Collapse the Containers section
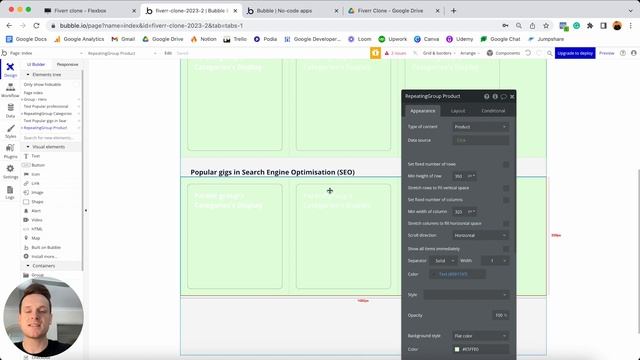Image resolution: width=640 pixels, height=360 pixels. [28, 266]
